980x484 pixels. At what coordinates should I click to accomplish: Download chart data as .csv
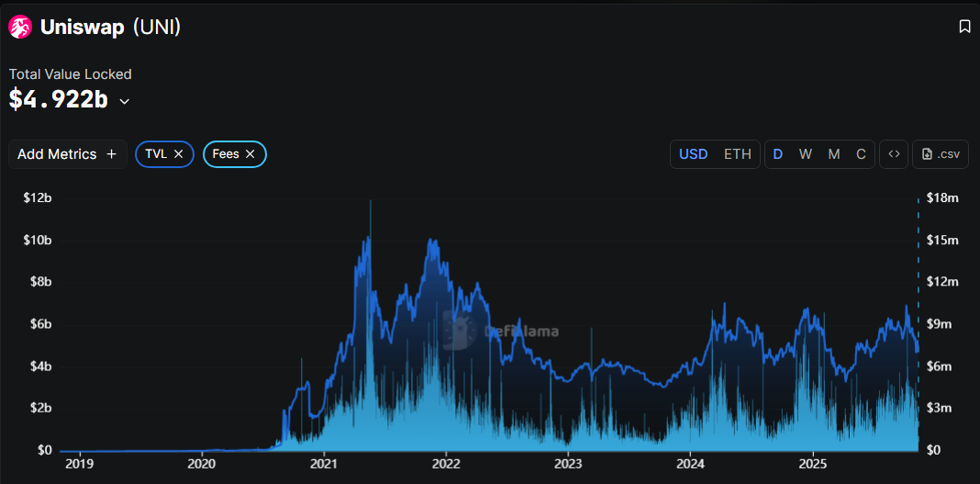941,154
